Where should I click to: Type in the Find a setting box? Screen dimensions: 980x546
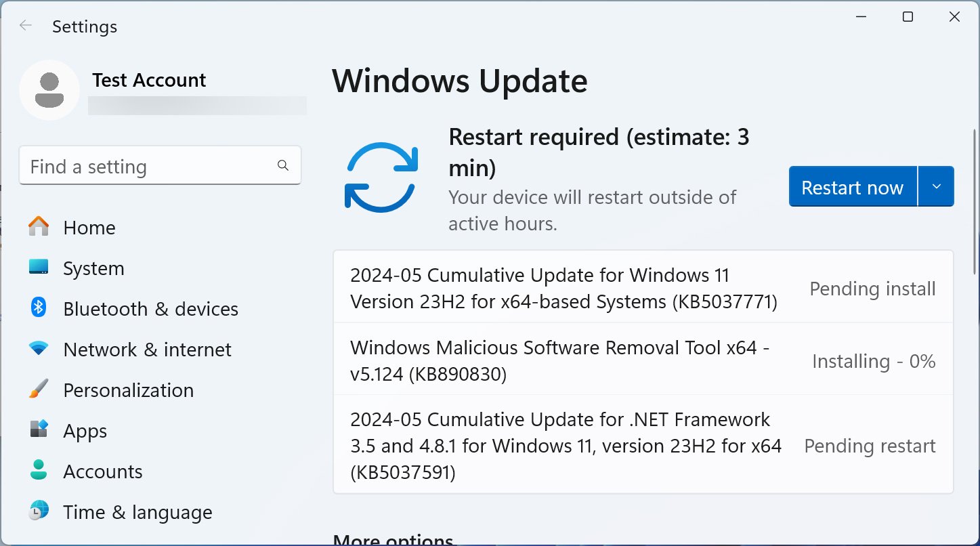pos(149,167)
